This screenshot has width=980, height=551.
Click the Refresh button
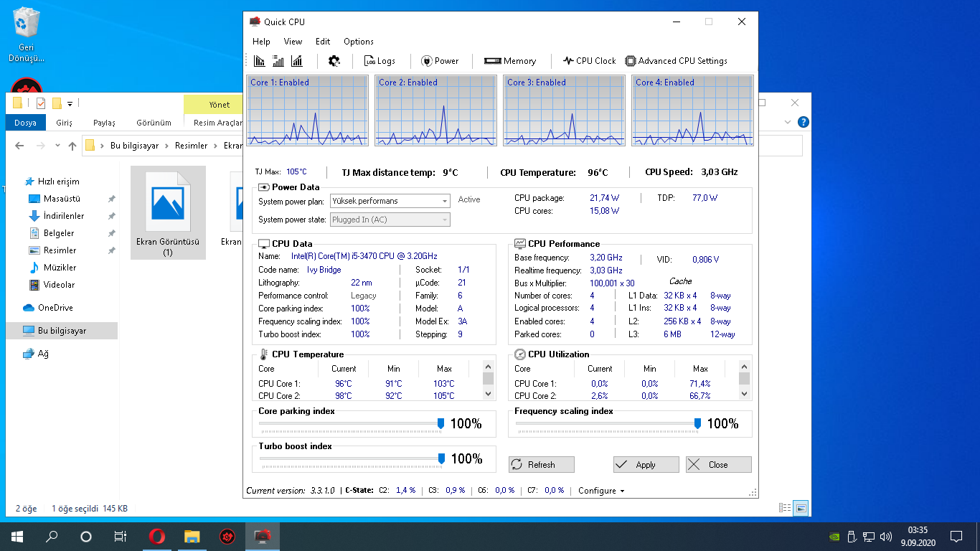542,465
